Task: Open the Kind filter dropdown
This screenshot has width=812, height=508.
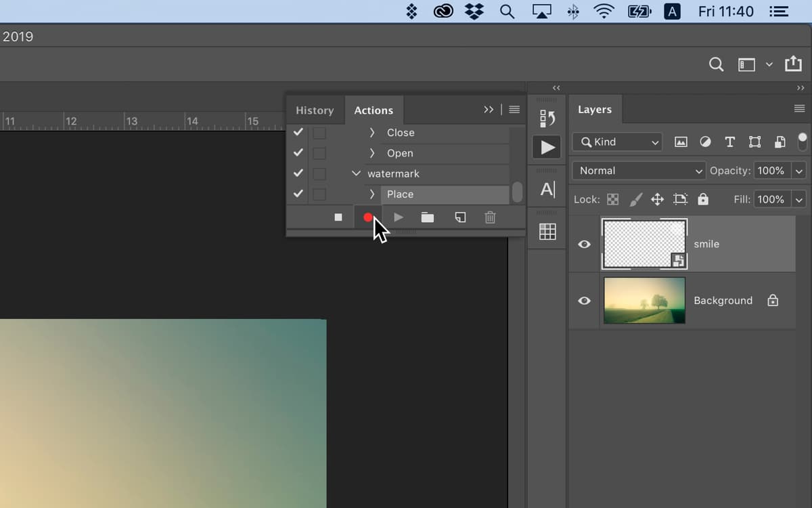Action: (x=616, y=142)
